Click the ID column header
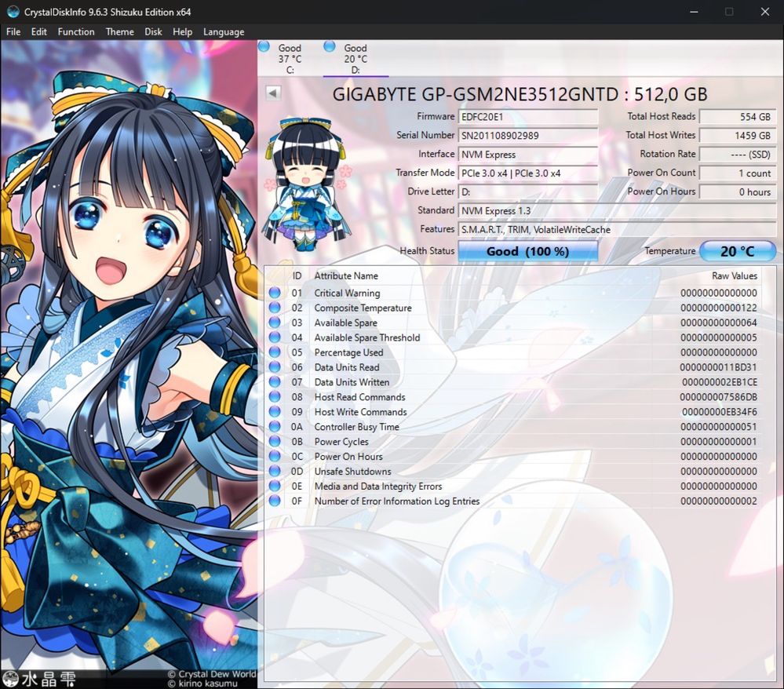Screen dimensions: 784x689 tap(297, 275)
